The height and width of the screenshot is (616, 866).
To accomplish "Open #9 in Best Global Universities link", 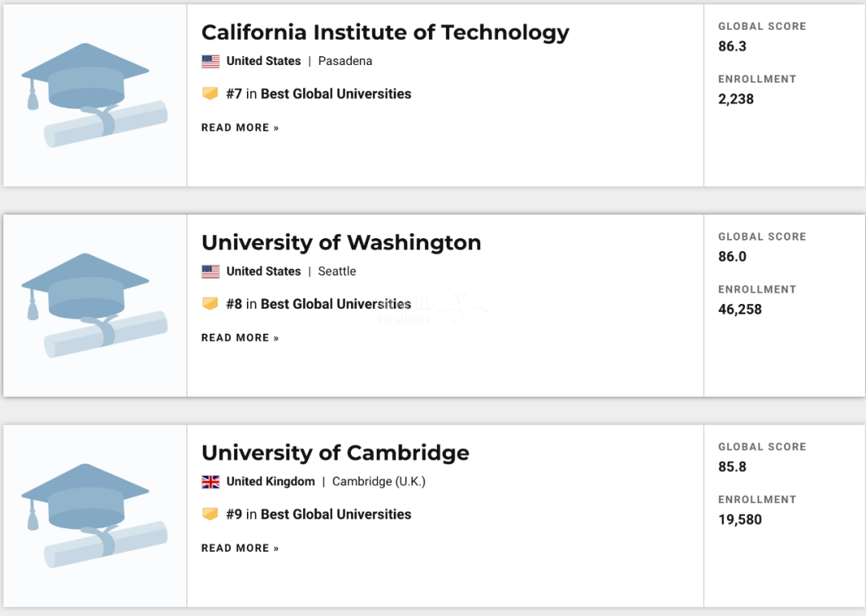I will click(318, 514).
